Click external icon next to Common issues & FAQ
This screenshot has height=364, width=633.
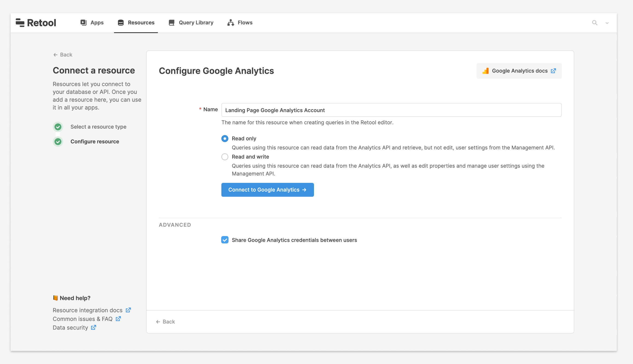118,319
